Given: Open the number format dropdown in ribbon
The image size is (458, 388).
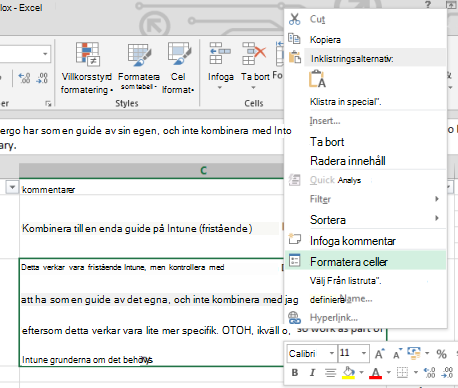Looking at the screenshot, I should tap(45, 54).
